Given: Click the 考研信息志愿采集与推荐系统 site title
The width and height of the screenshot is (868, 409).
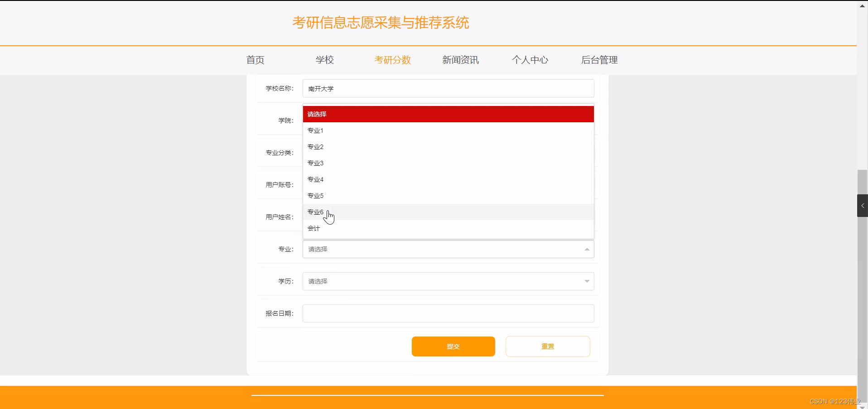Looking at the screenshot, I should coord(381,23).
